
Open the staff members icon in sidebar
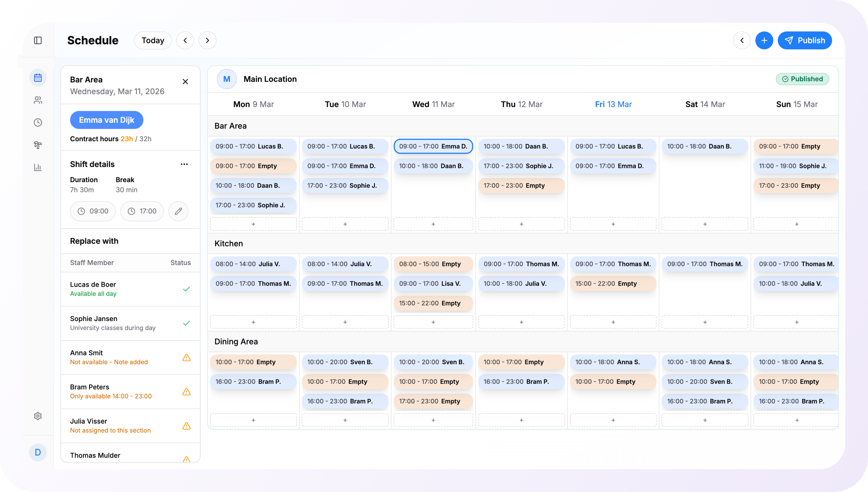(38, 100)
